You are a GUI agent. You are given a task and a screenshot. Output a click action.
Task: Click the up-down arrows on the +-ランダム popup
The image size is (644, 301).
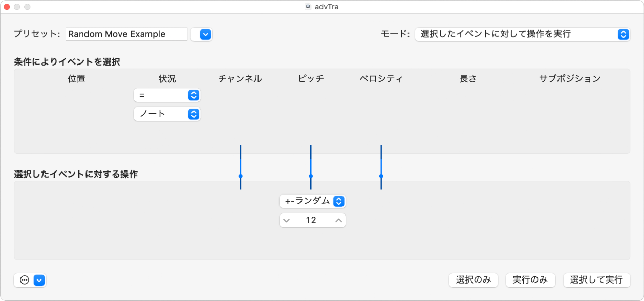pos(339,201)
